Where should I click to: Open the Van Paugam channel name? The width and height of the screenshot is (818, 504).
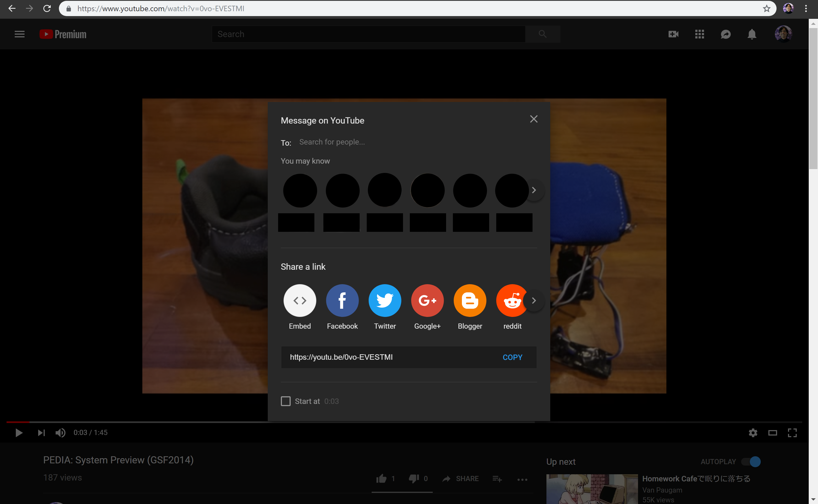pos(662,490)
